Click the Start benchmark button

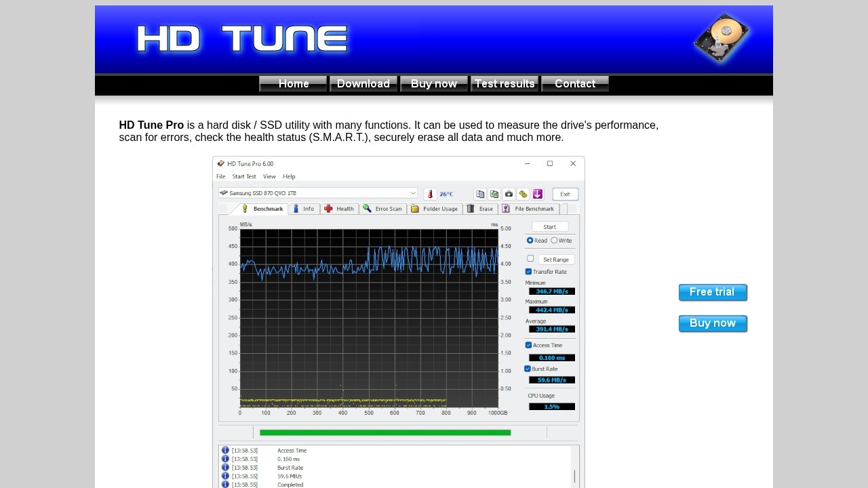pyautogui.click(x=549, y=227)
